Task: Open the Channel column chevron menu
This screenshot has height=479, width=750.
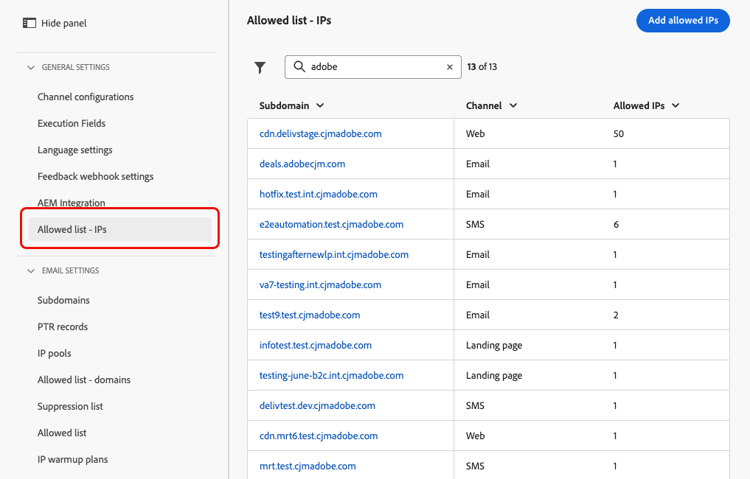Action: (x=513, y=105)
